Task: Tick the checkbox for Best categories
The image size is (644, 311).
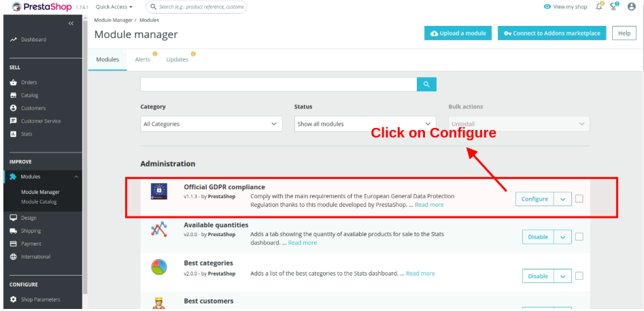Action: click(x=579, y=276)
